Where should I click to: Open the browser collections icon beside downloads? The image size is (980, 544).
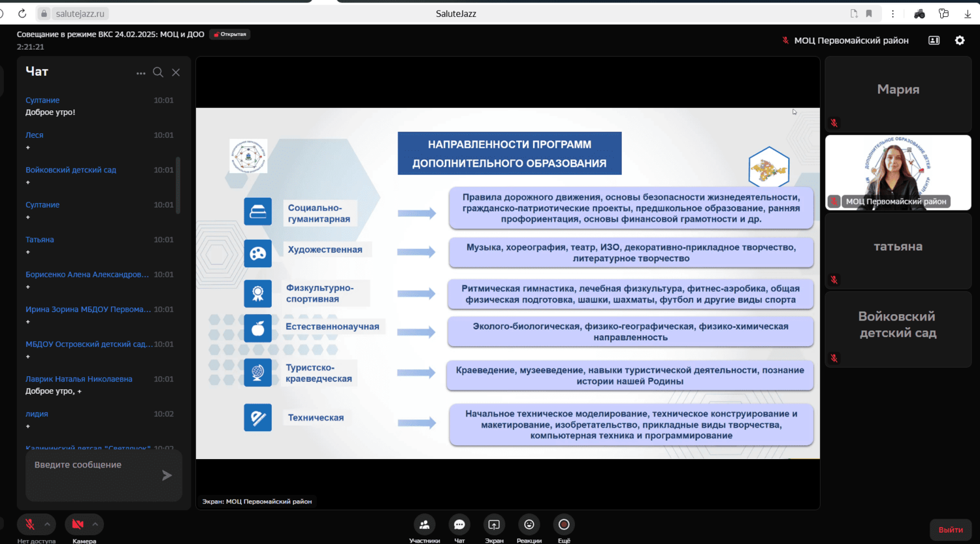point(943,13)
